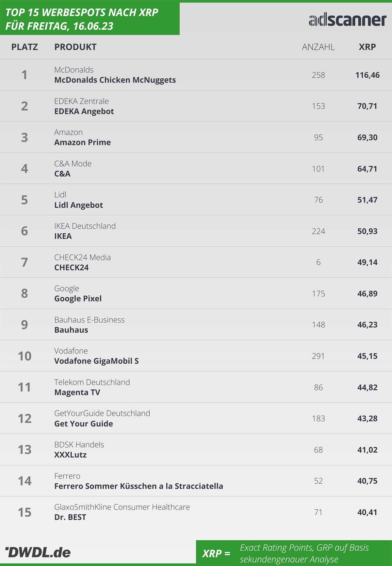Image resolution: width=392 pixels, height=566 pixels.
Task: Click the ANZAHL column header
Action: pos(318,47)
